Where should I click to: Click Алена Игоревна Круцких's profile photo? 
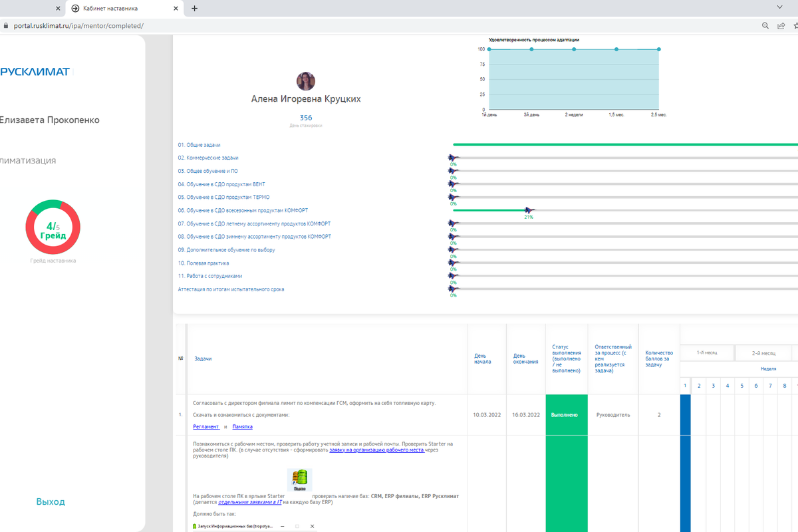tap(306, 81)
